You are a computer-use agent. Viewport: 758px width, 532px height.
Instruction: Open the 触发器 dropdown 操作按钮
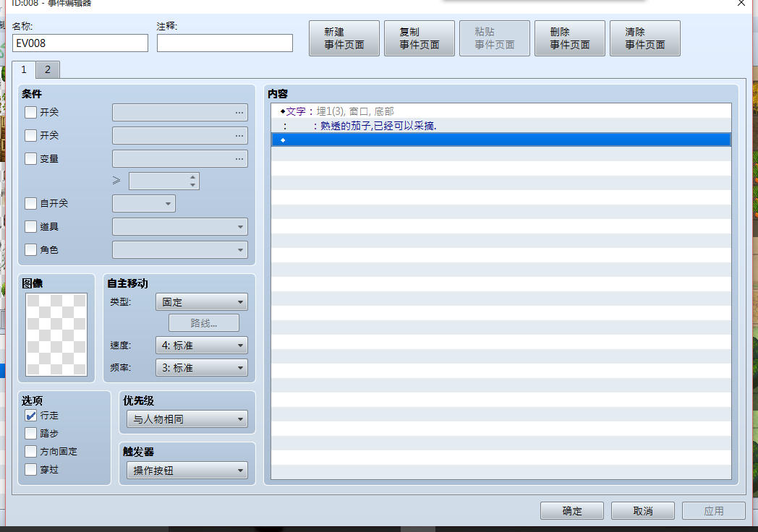187,470
